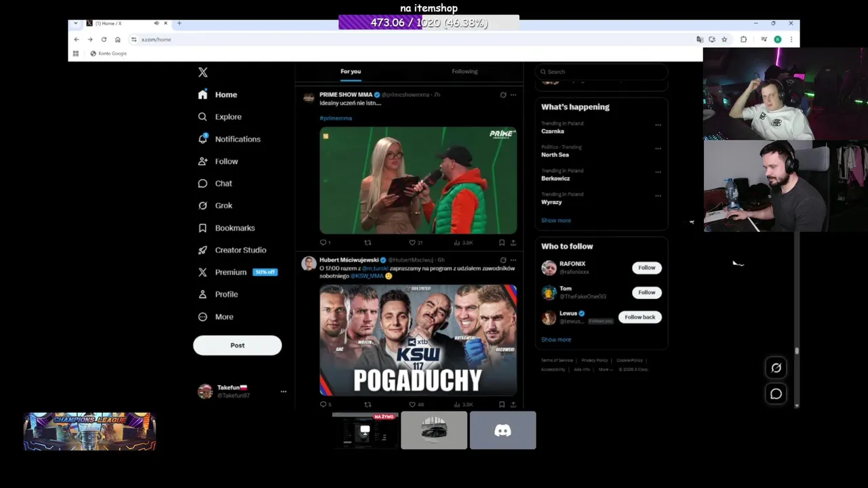Follow back the Lewus account
This screenshot has height=488, width=868.
click(640, 317)
